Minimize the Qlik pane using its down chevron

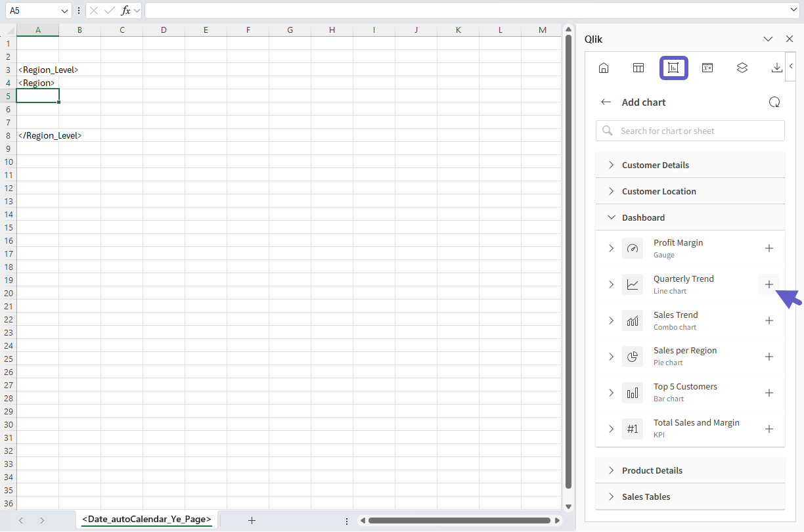(x=768, y=39)
